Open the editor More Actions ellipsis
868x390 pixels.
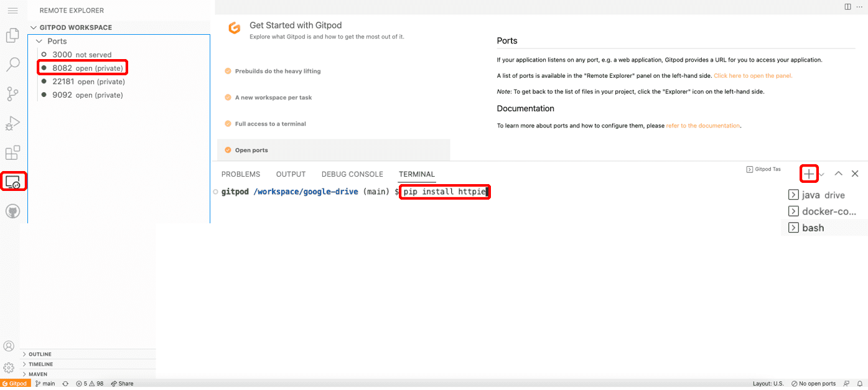click(x=859, y=7)
